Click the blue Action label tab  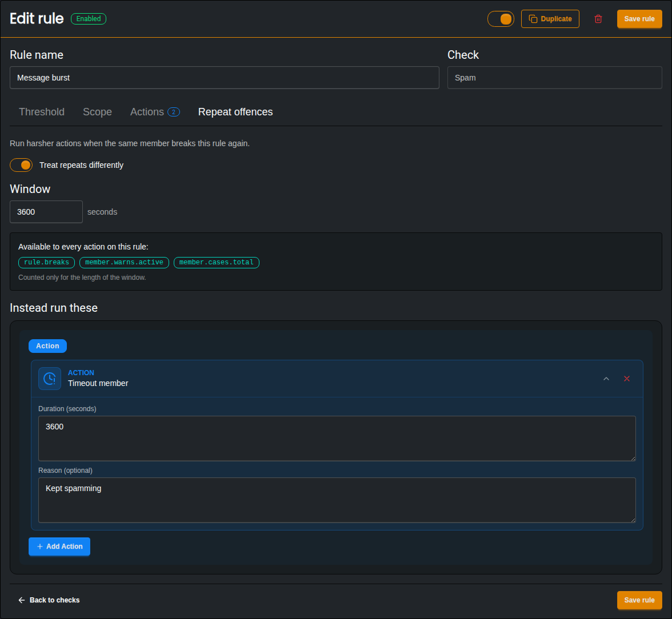click(x=47, y=346)
